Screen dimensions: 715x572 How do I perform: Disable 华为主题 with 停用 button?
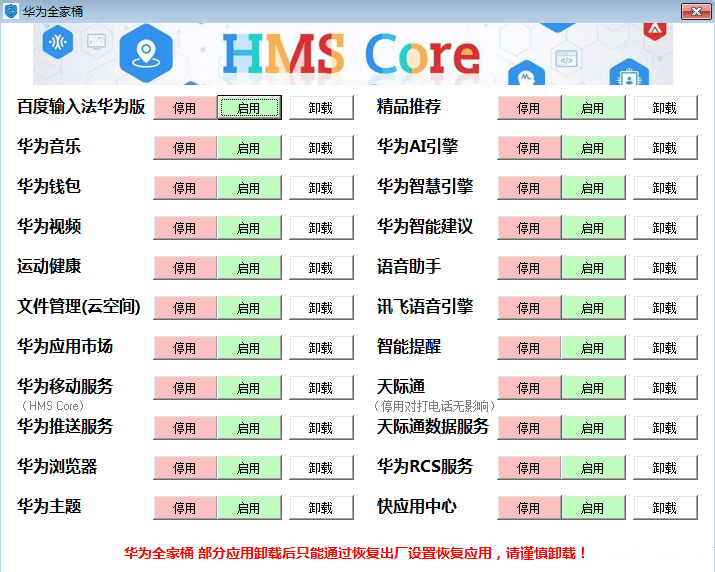click(x=185, y=508)
